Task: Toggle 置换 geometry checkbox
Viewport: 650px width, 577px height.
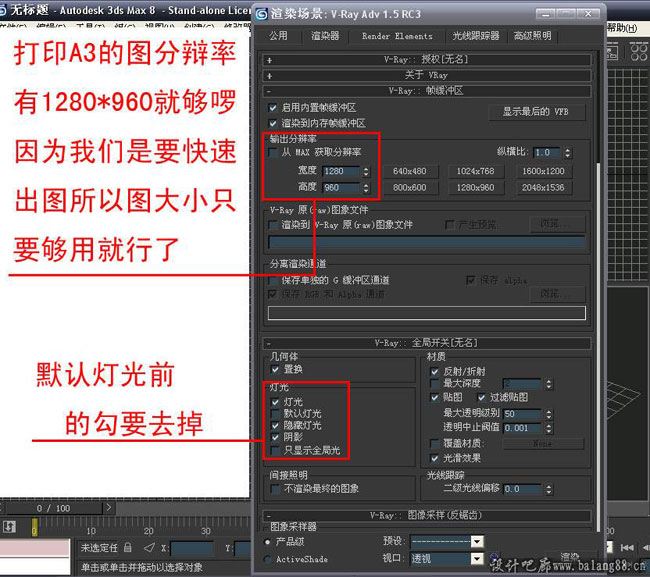Action: (275, 369)
